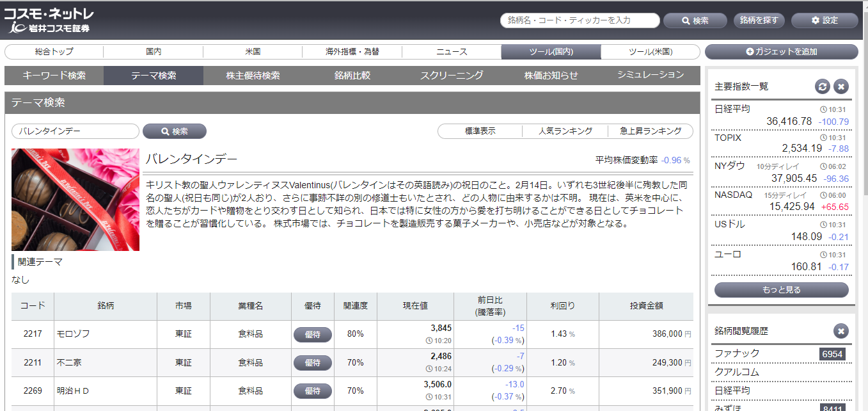Screen dimensions: 868x411
Task: Click the theme search field with バレンタインデー
Action: click(x=75, y=131)
